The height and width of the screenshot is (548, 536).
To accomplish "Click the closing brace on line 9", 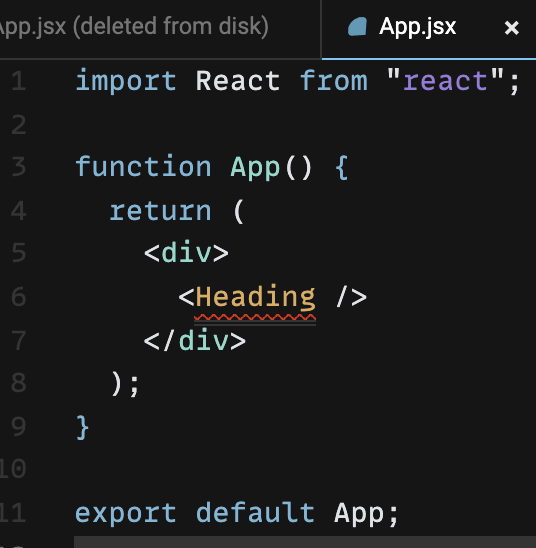I will pyautogui.click(x=82, y=427).
